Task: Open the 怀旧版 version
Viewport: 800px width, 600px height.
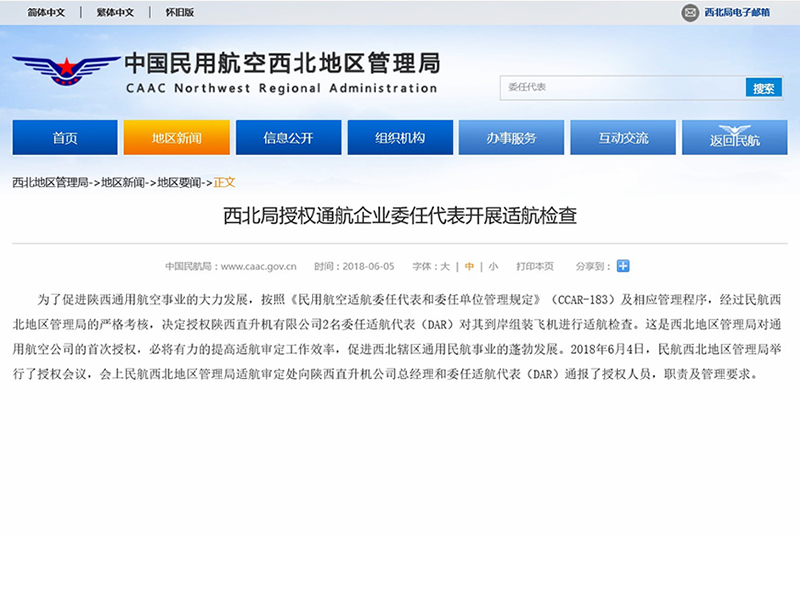Action: 180,12
